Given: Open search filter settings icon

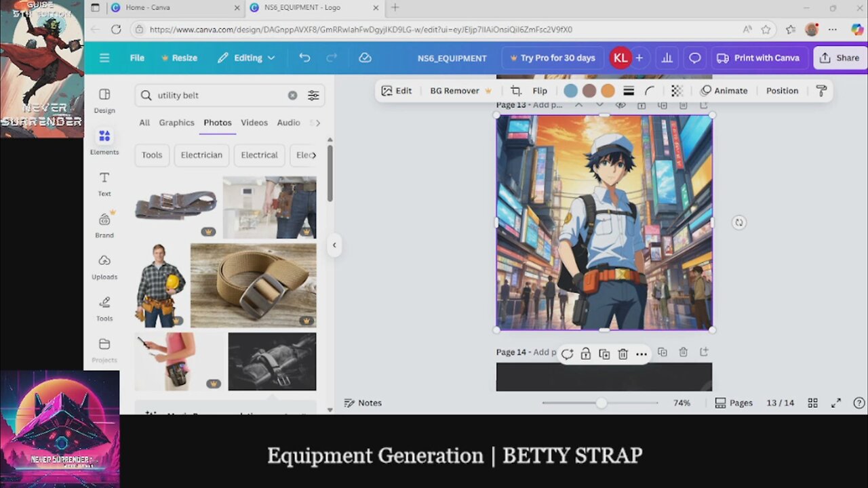Looking at the screenshot, I should [x=313, y=96].
